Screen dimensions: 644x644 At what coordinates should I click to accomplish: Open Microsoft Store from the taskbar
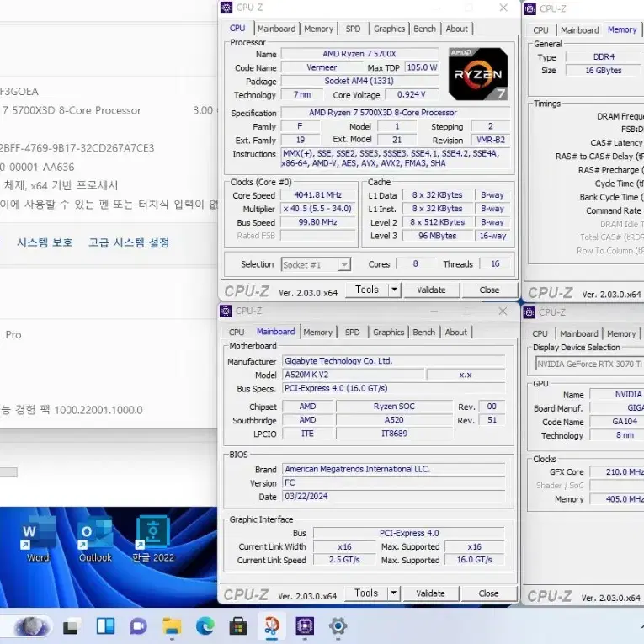[237, 627]
